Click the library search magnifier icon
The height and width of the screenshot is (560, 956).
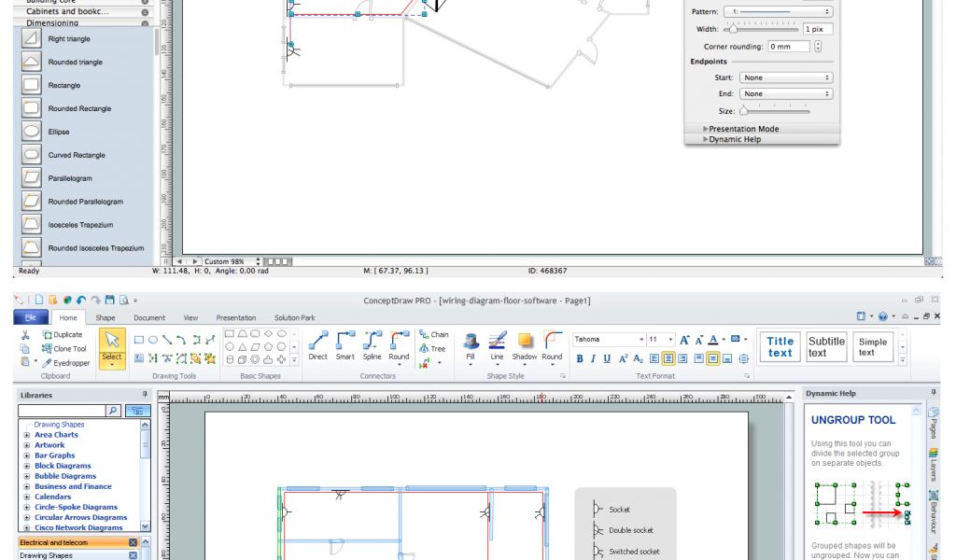coord(113,410)
